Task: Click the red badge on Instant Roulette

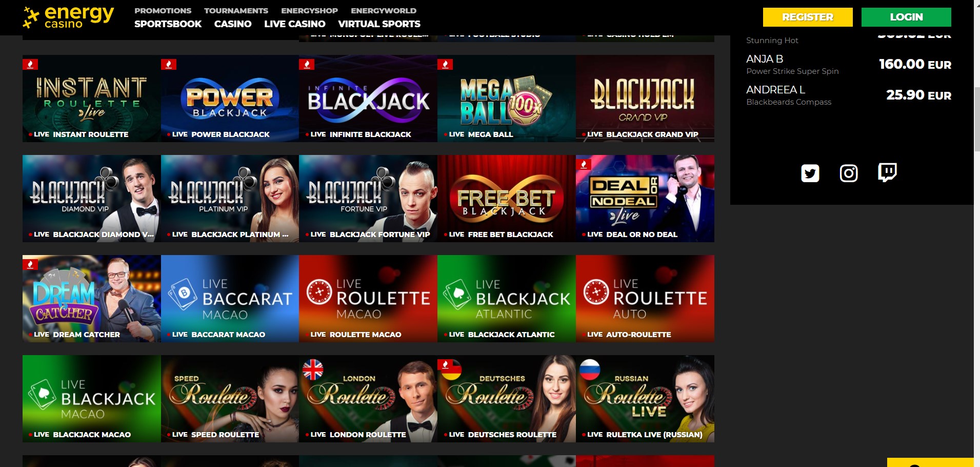Action: point(30,64)
